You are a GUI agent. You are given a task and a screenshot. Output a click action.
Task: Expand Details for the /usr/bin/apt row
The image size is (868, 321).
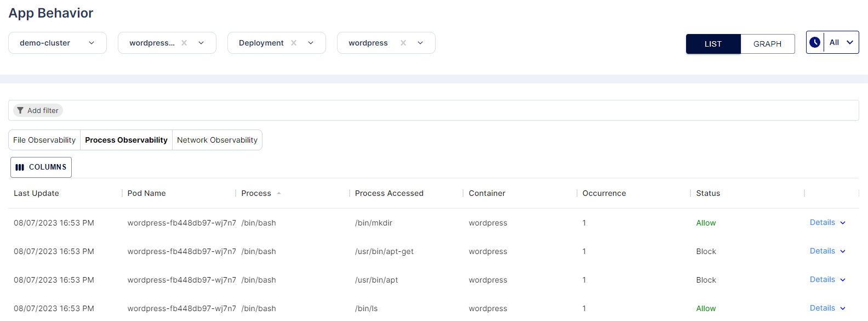click(827, 279)
